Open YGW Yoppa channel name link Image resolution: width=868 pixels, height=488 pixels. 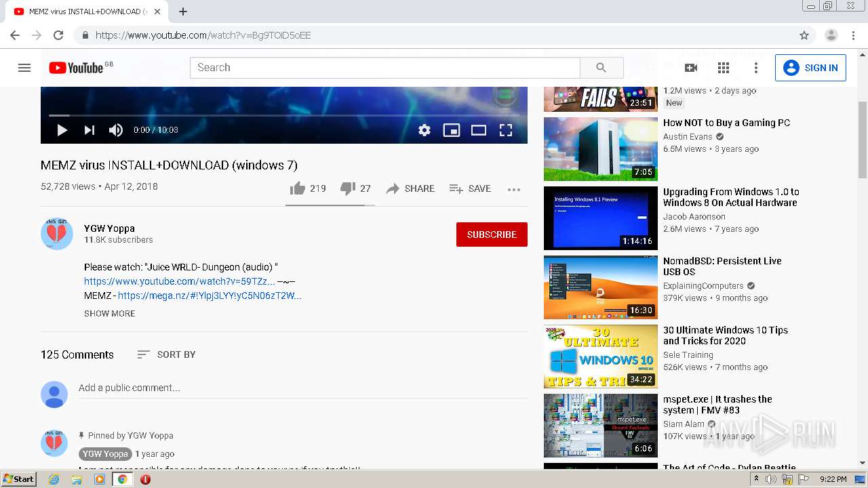coord(109,228)
